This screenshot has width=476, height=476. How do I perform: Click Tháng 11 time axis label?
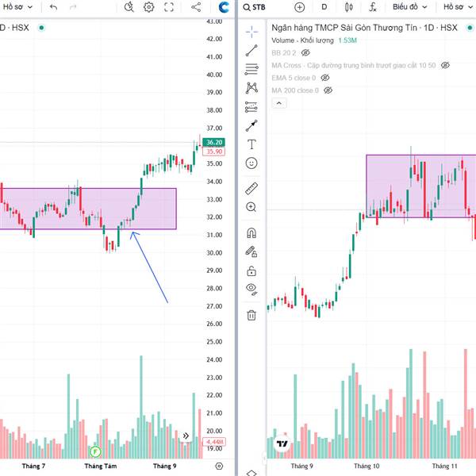click(445, 466)
